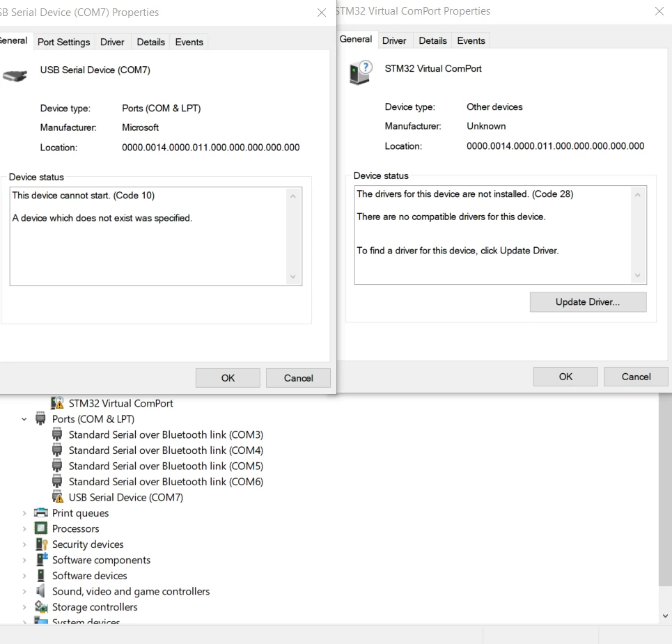Image resolution: width=672 pixels, height=644 pixels.
Task: Open Port Settings tab in COM7 properties
Action: (x=64, y=42)
